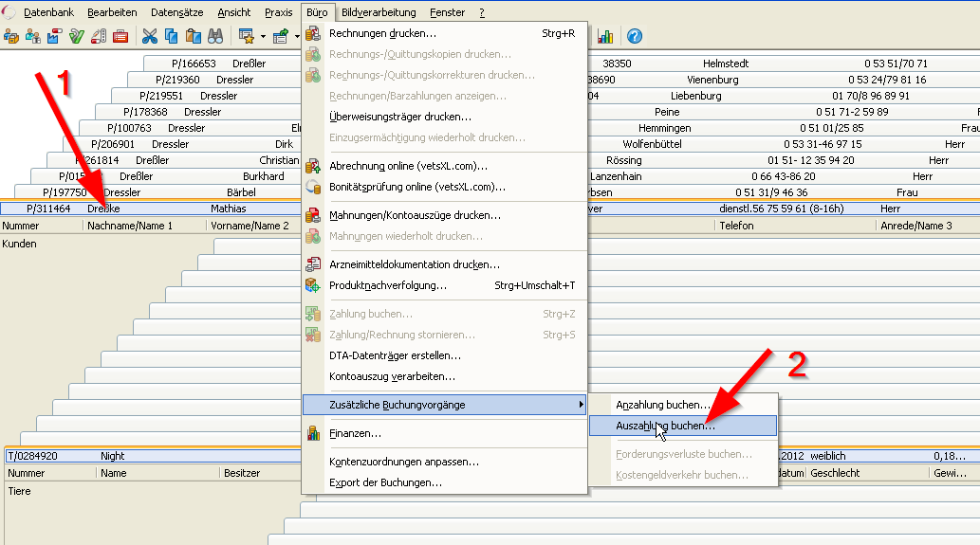980x545 pixels.
Task: Choose Export der Buchungen
Action: (x=444, y=482)
